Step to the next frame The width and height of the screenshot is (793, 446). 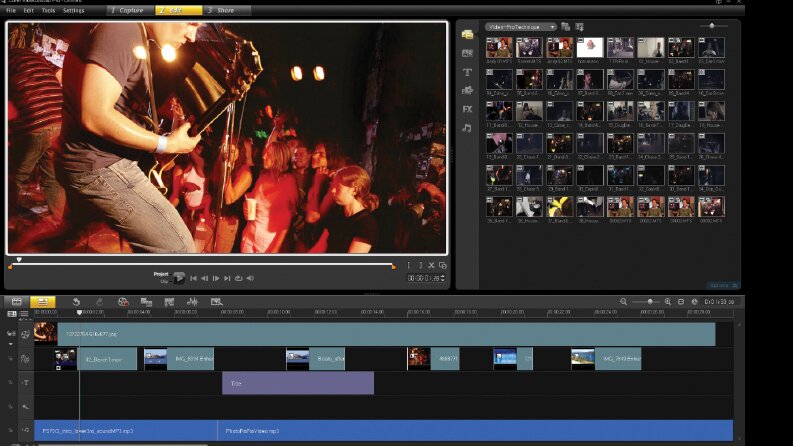(x=216, y=278)
